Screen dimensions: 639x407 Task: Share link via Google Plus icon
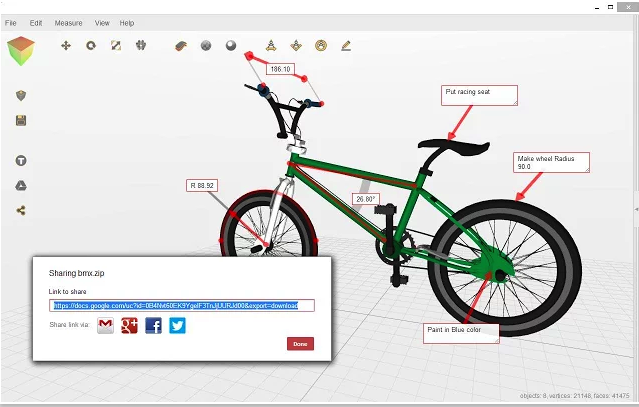point(130,326)
